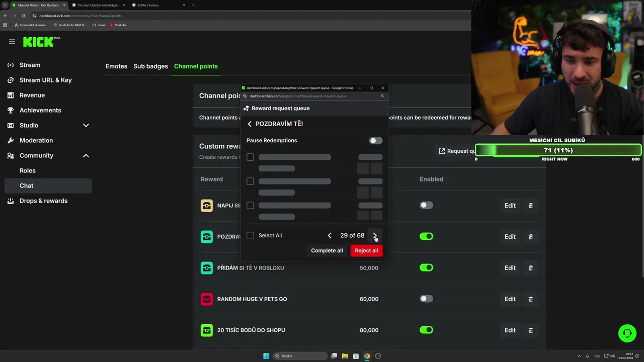Click the Complete all button

coord(327,250)
